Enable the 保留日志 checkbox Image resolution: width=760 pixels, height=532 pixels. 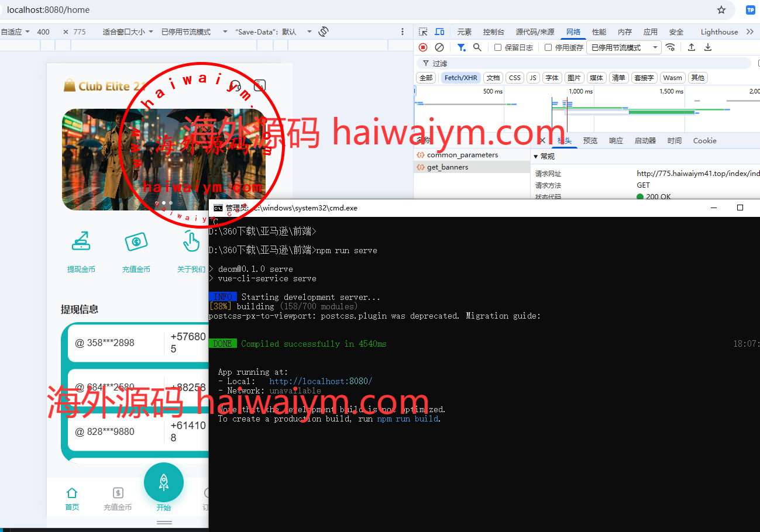[x=498, y=47]
